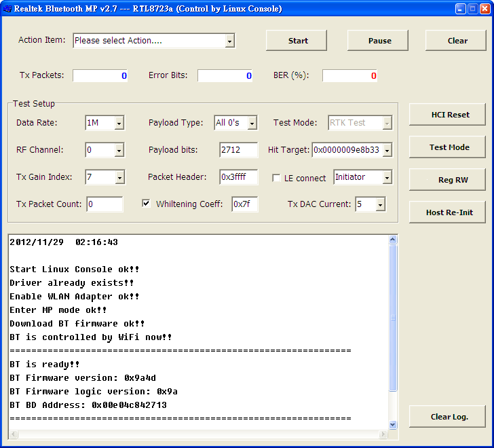The image size is (494, 448).
Task: Click the Tx Packets value field
Action: 100,75
